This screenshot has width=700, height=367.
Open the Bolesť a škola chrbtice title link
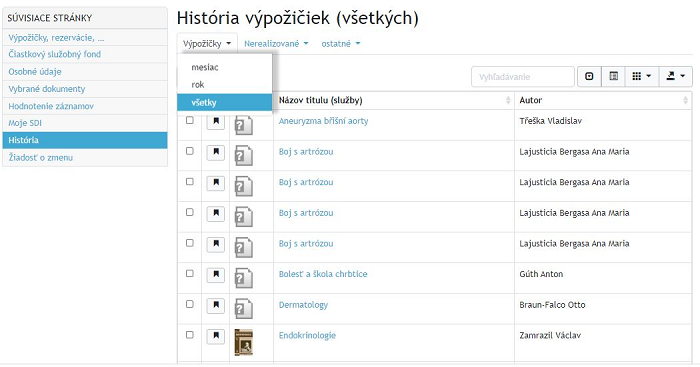pos(323,274)
